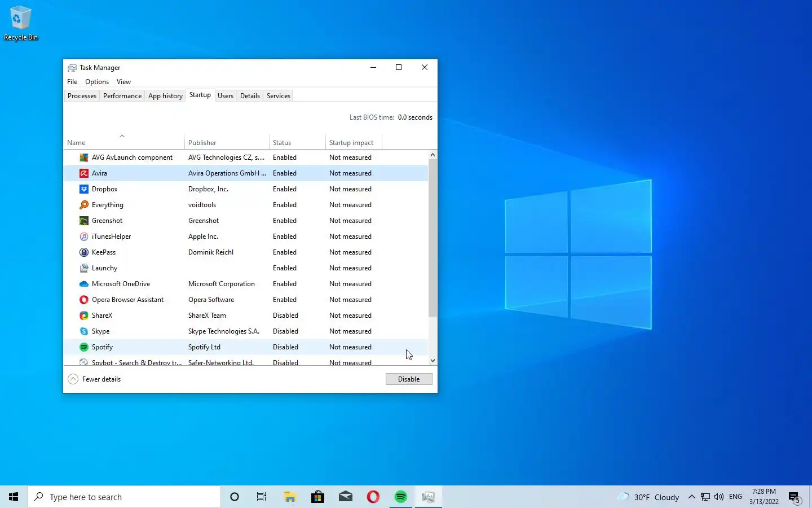Click the Disable button
812x508 pixels.
pyautogui.click(x=409, y=379)
